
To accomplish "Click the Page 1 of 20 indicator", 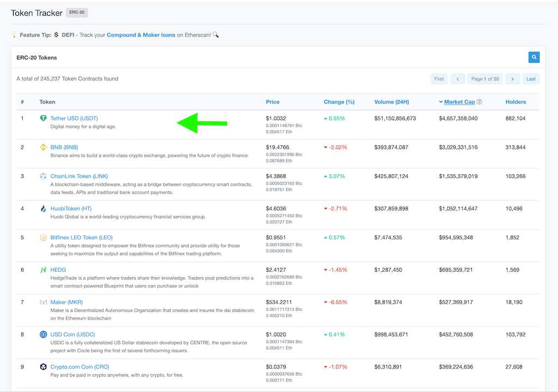I will pos(485,78).
